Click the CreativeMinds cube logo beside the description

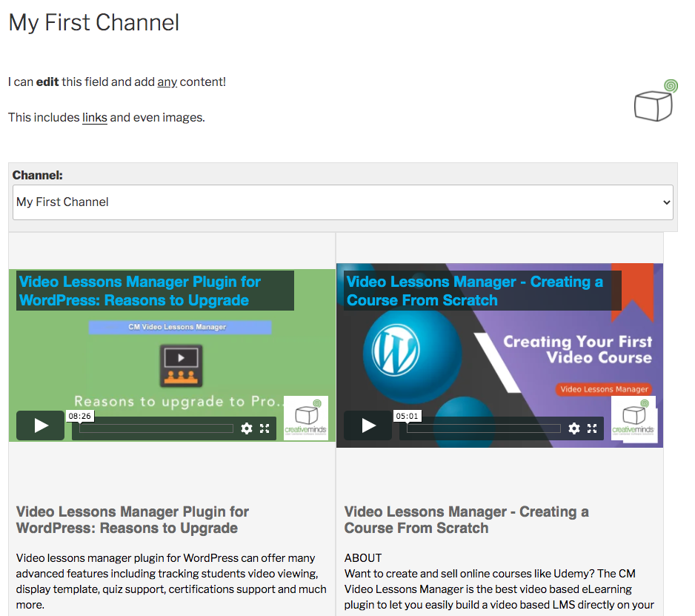(655, 101)
